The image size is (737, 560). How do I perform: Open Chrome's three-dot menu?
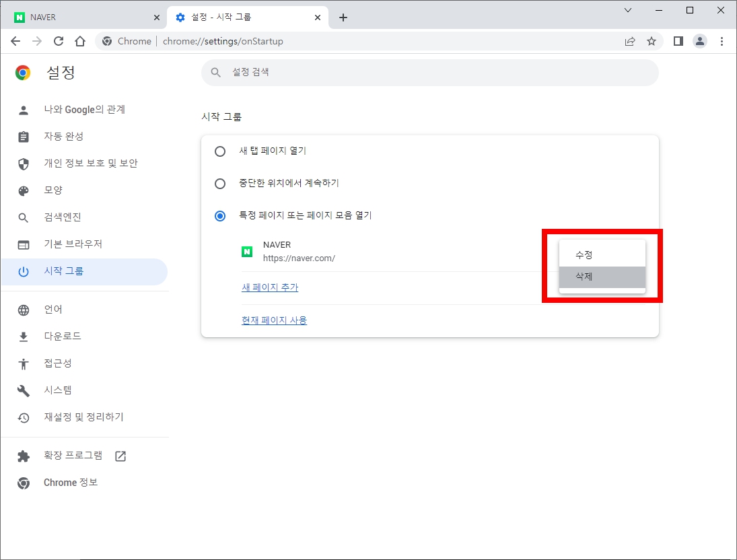pos(722,41)
